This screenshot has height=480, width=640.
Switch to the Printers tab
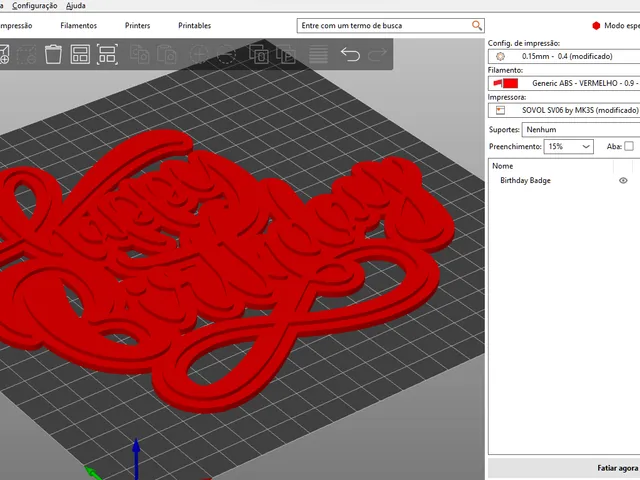click(x=138, y=25)
